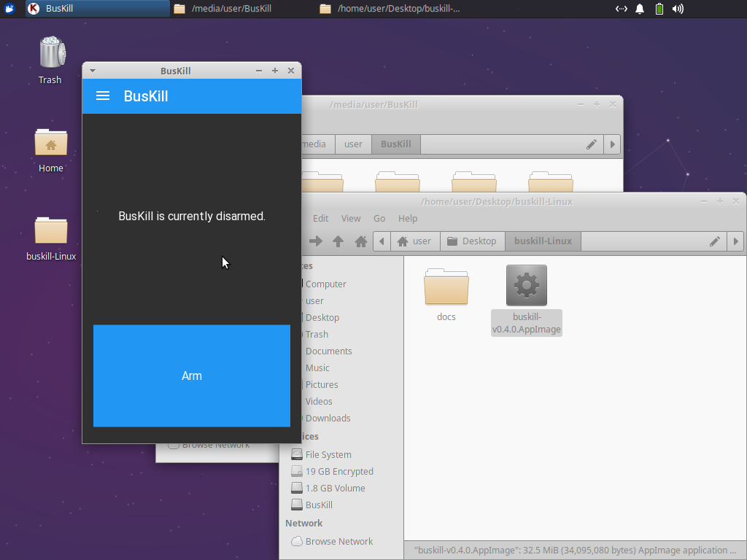
Task: Open Pictures in the sidebar
Action: pyautogui.click(x=322, y=384)
